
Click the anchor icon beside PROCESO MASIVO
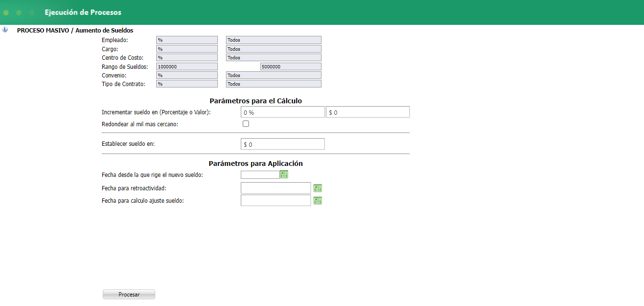5,30
